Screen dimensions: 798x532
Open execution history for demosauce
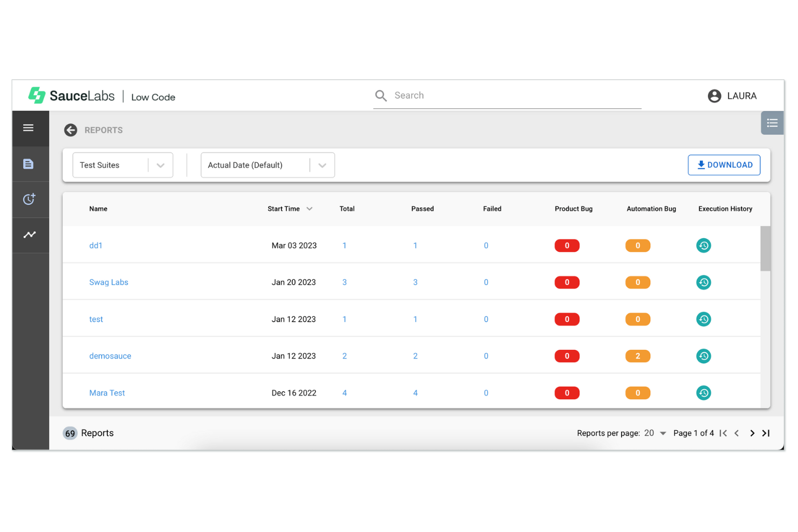coord(704,356)
